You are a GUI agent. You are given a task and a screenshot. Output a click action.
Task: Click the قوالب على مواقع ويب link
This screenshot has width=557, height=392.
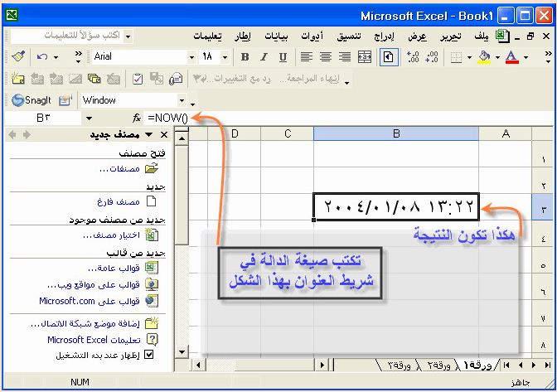[x=94, y=285]
